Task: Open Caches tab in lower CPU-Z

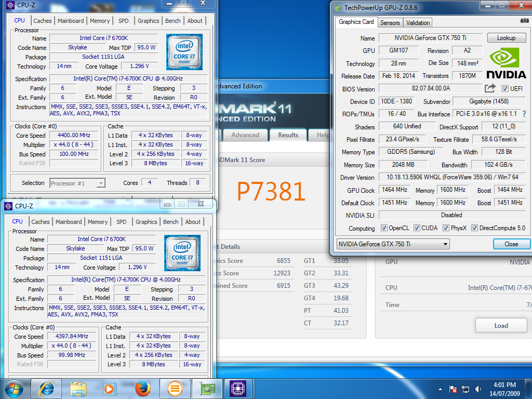Action: (x=41, y=221)
